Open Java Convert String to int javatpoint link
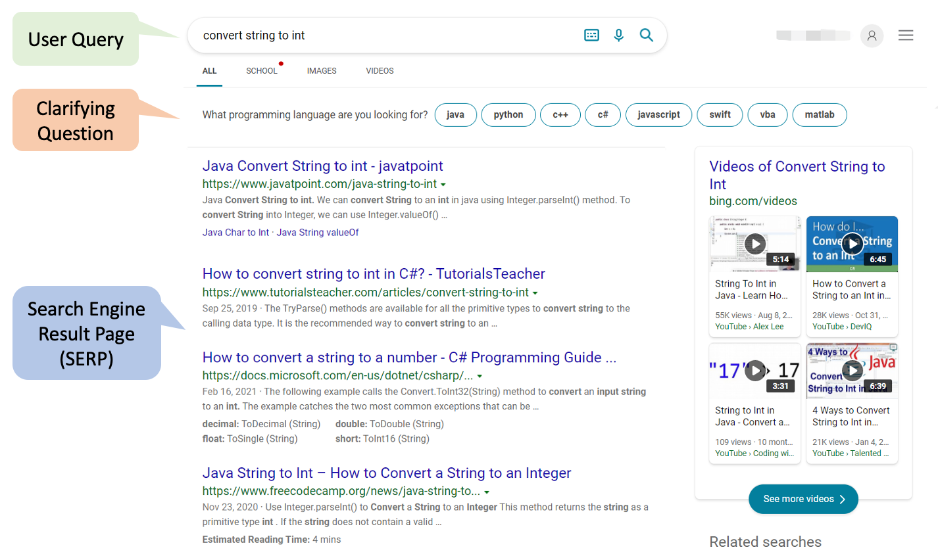Screen dimensions: 938x560 tap(322, 166)
